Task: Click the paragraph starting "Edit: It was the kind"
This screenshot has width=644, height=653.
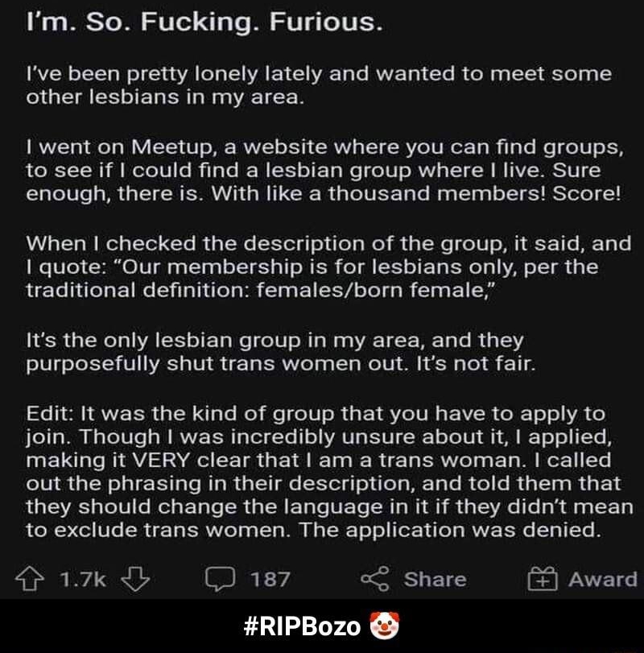Action: [x=330, y=472]
